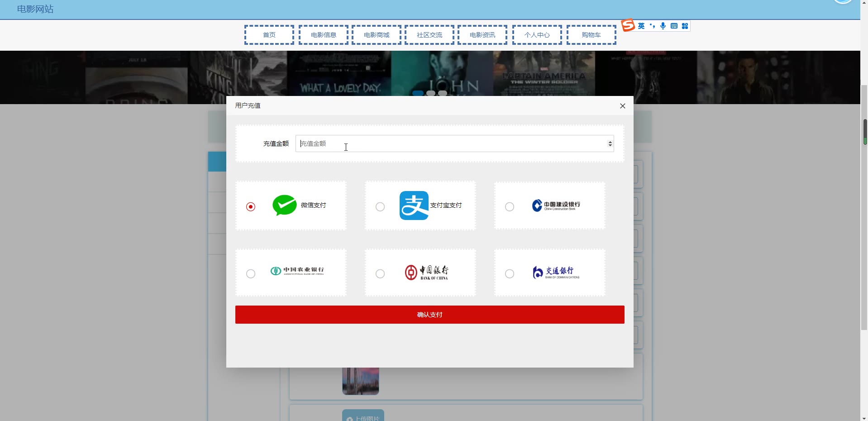Click the Sogou input method S logo
This screenshot has width=868, height=421.
coord(628,25)
